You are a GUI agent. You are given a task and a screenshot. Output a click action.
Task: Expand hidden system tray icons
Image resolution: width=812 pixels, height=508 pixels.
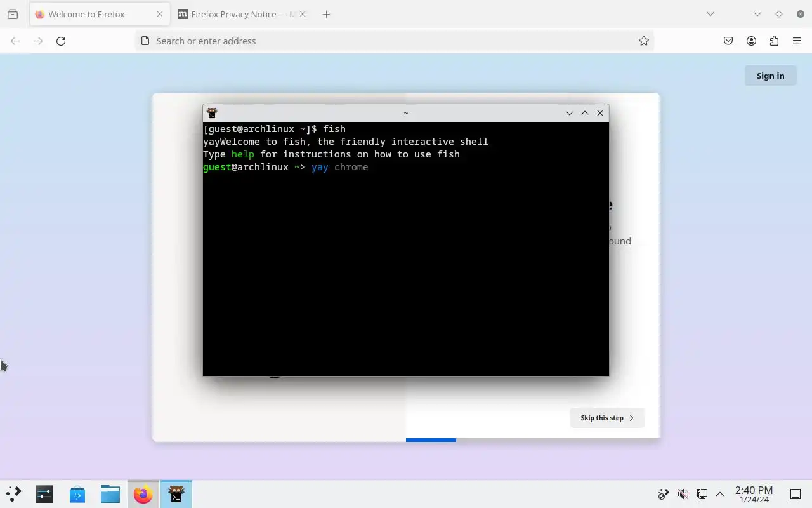720,494
